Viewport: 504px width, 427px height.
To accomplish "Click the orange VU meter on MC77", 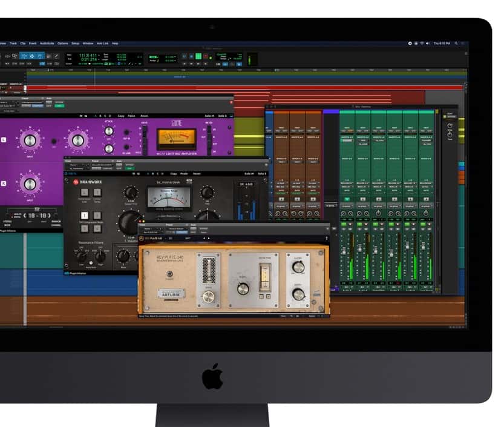I will (176, 139).
